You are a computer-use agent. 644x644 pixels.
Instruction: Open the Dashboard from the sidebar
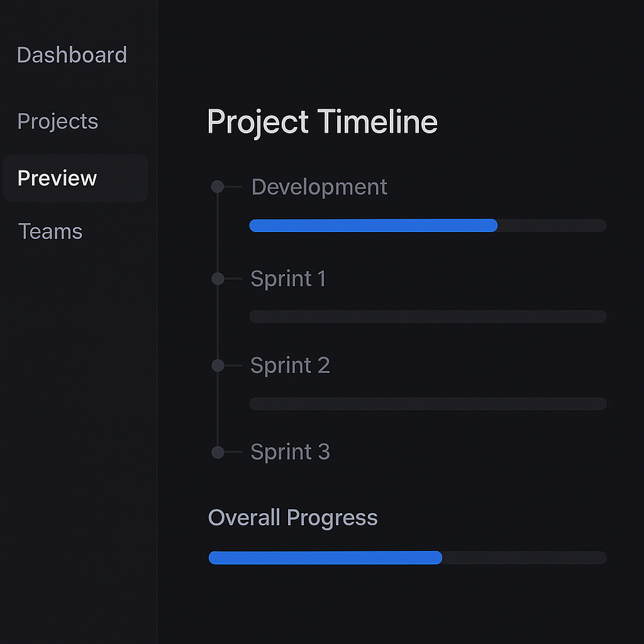[x=72, y=55]
